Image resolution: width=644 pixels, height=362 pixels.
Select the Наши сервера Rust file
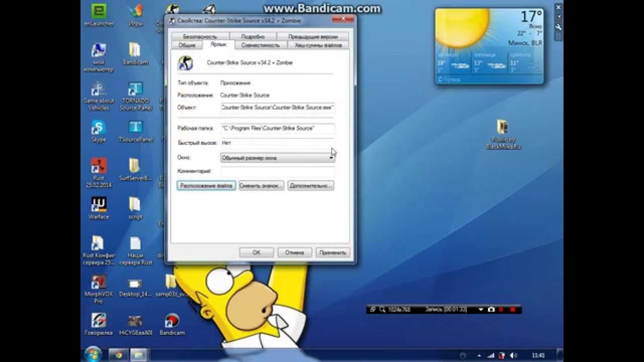pos(135,250)
